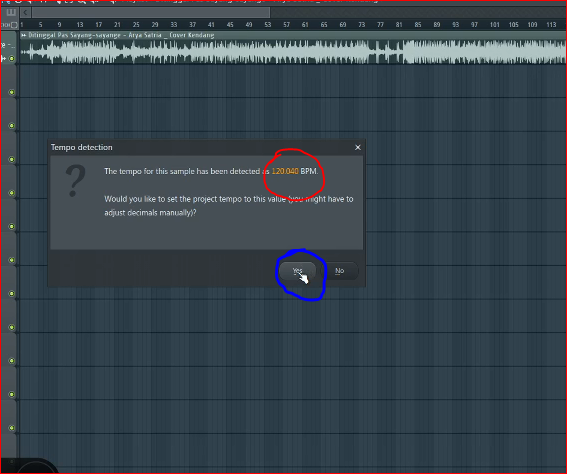Click the piano-style icon above the track headers
The image size is (567, 474).
[11, 13]
